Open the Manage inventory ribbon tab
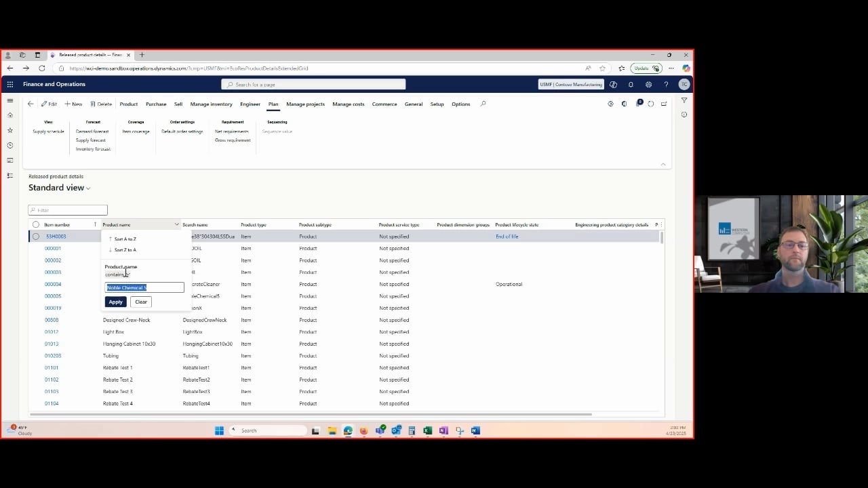868x488 pixels. pyautogui.click(x=210, y=104)
